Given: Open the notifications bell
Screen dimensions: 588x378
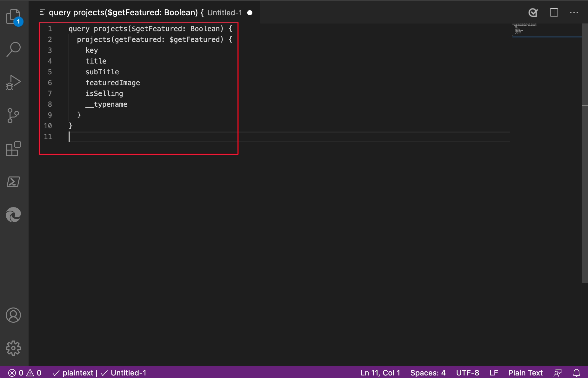Looking at the screenshot, I should pyautogui.click(x=577, y=373).
